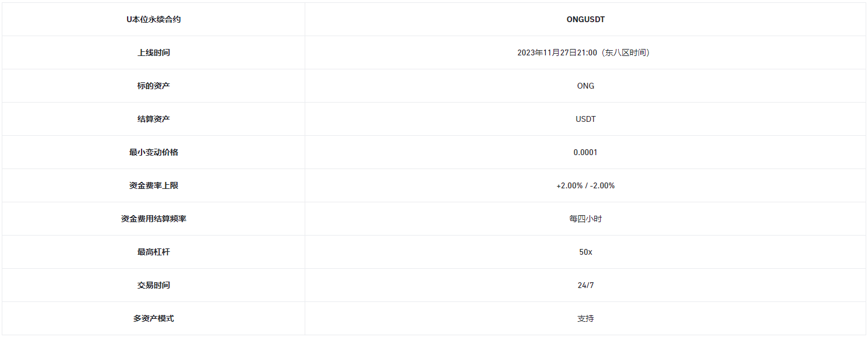Select the 0.0001 tick size value
This screenshot has height=337, width=868.
pos(585,152)
